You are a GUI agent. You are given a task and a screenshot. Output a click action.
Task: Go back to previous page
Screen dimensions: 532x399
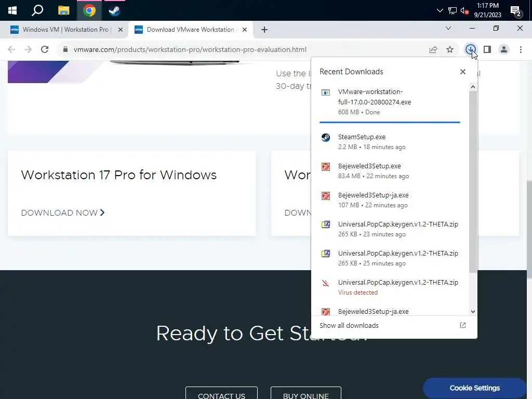[x=11, y=49]
